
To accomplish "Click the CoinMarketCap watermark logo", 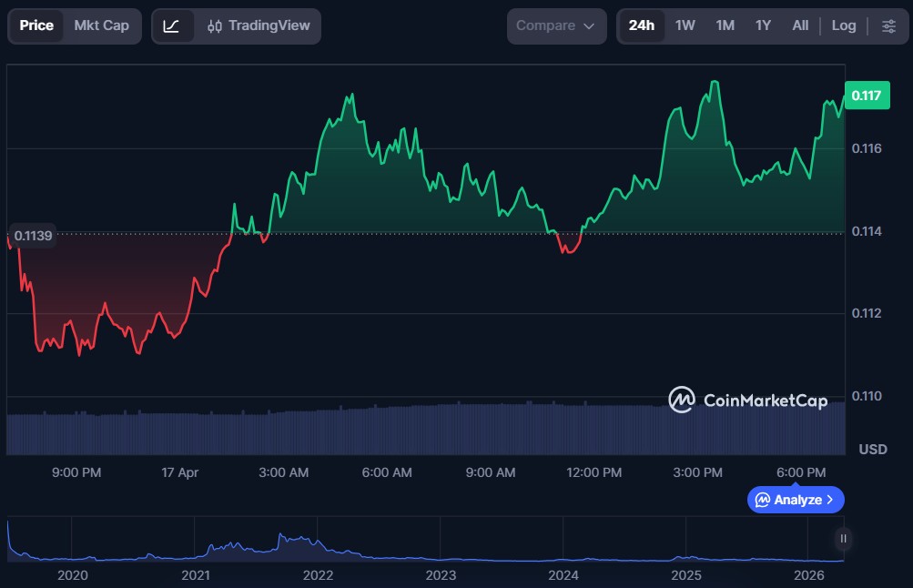I will 682,400.
